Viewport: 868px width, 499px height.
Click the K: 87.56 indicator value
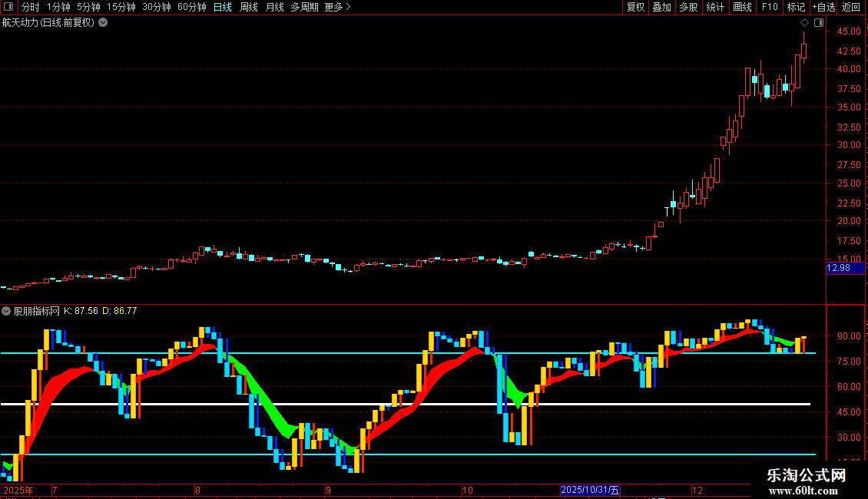coord(81,311)
